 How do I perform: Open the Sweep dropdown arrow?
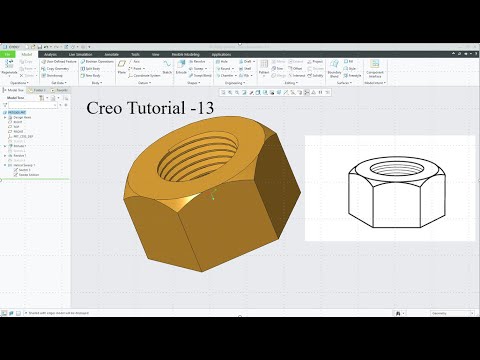tap(206, 69)
